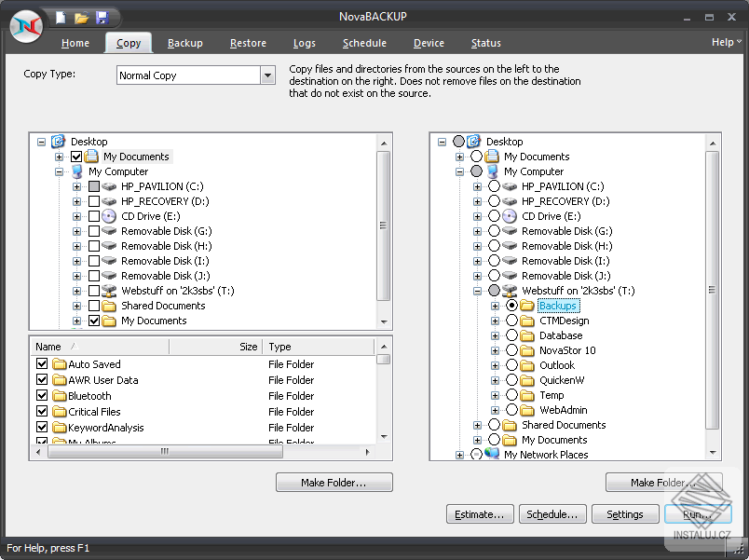Viewport: 749px width, 560px height.
Task: Click the Save disk icon in title bar
Action: [102, 18]
